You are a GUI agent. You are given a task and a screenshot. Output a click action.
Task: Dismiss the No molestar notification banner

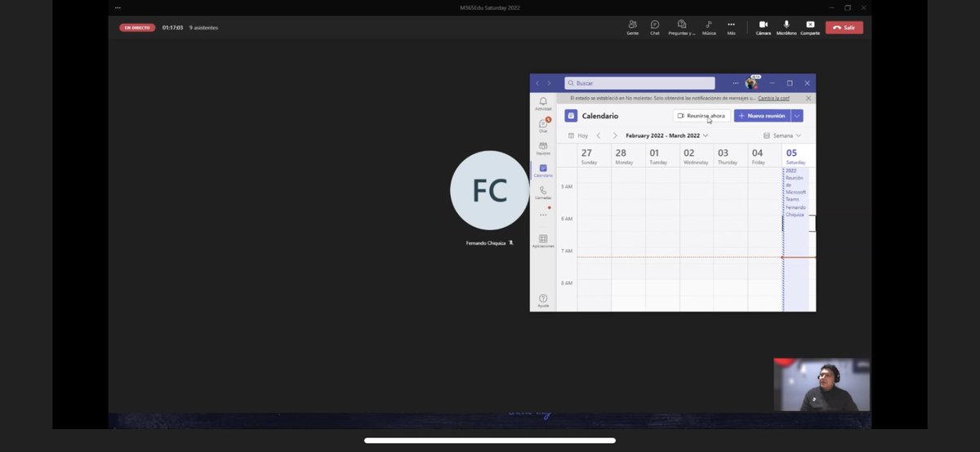click(x=808, y=98)
